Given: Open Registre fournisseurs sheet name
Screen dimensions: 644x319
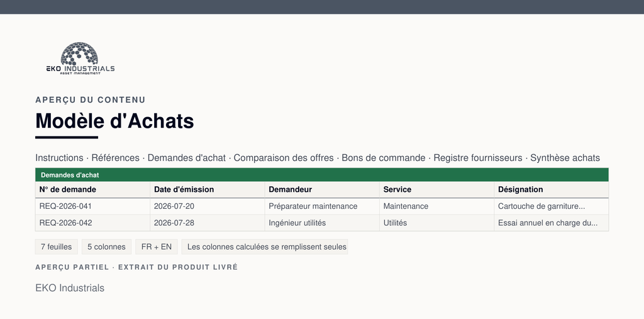Looking at the screenshot, I should pyautogui.click(x=478, y=158).
